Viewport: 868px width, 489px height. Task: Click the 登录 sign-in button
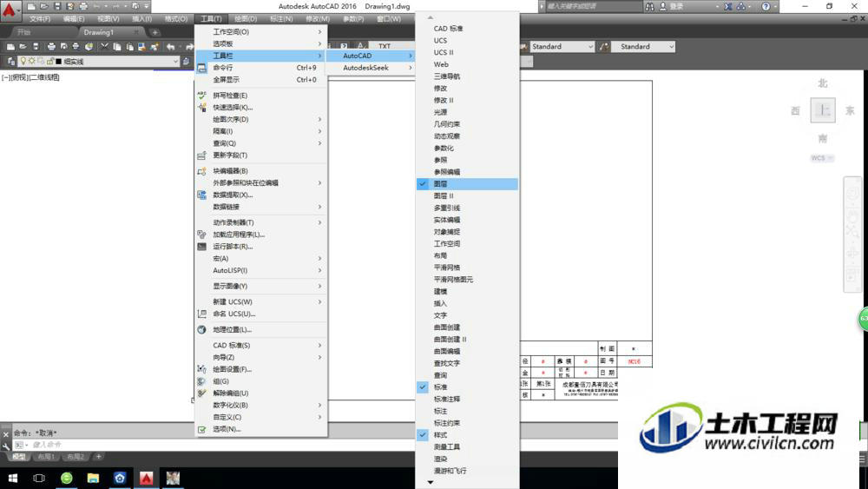coord(670,7)
